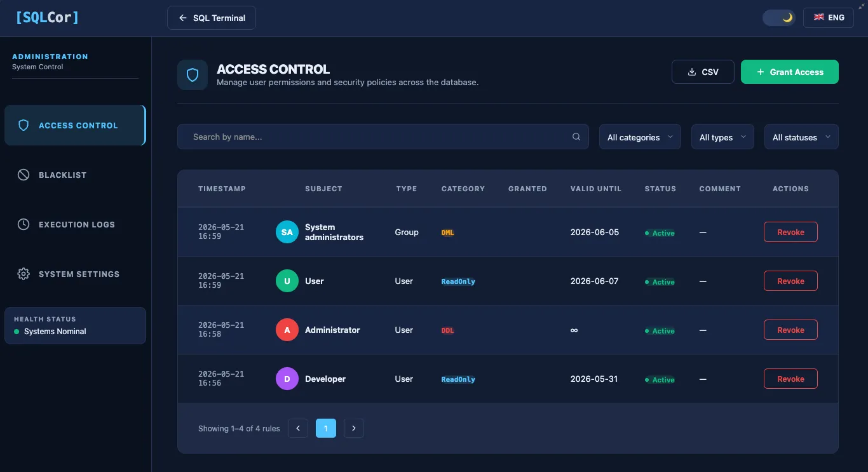868x472 pixels.
Task: Click the Comment column header
Action: point(720,189)
